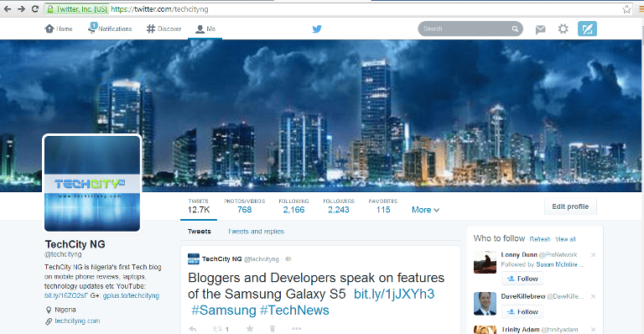Delete the tweet with the trash icon

coord(273,329)
